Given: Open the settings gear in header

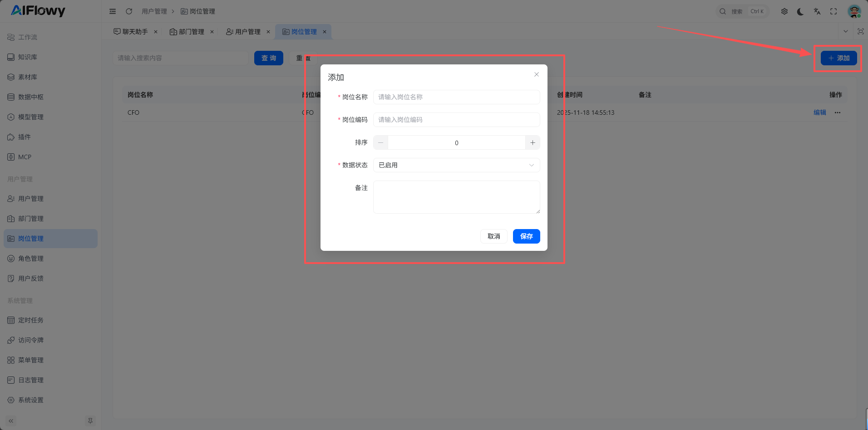Looking at the screenshot, I should point(784,12).
